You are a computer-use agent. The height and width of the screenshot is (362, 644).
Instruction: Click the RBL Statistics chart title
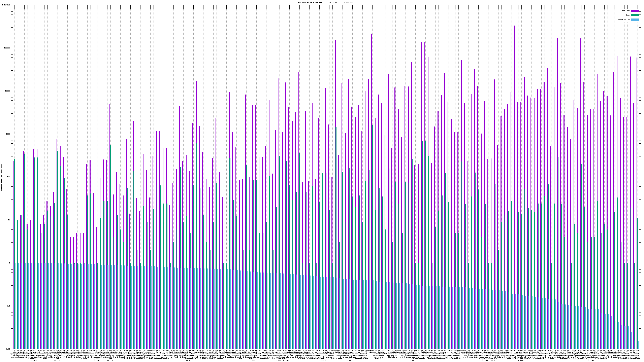tap(325, 2)
